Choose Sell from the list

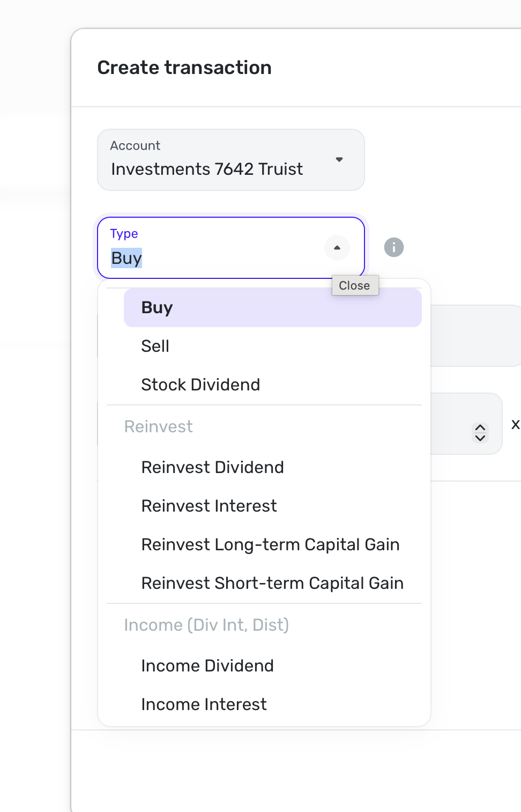[x=155, y=346]
